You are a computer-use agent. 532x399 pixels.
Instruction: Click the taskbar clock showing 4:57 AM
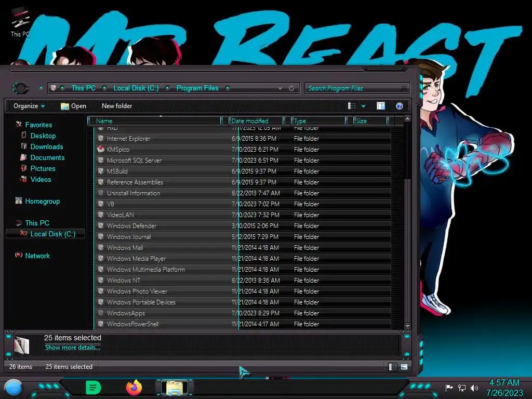tap(504, 388)
